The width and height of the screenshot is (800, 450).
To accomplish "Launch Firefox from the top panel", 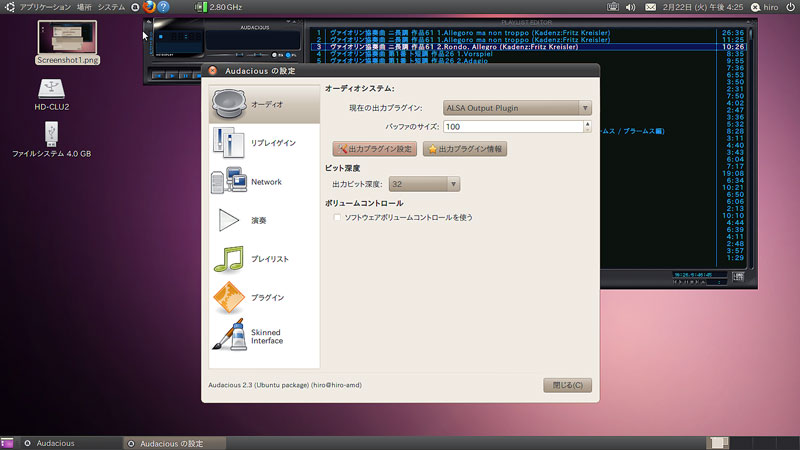I will (149, 7).
